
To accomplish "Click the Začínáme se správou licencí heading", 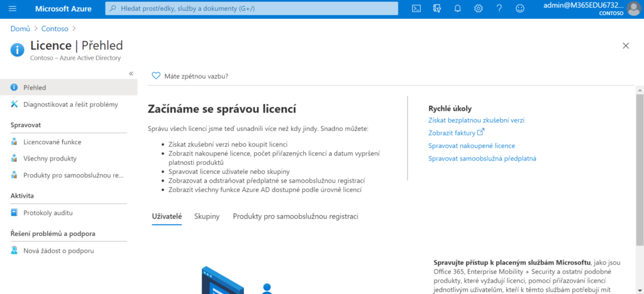I will point(222,110).
